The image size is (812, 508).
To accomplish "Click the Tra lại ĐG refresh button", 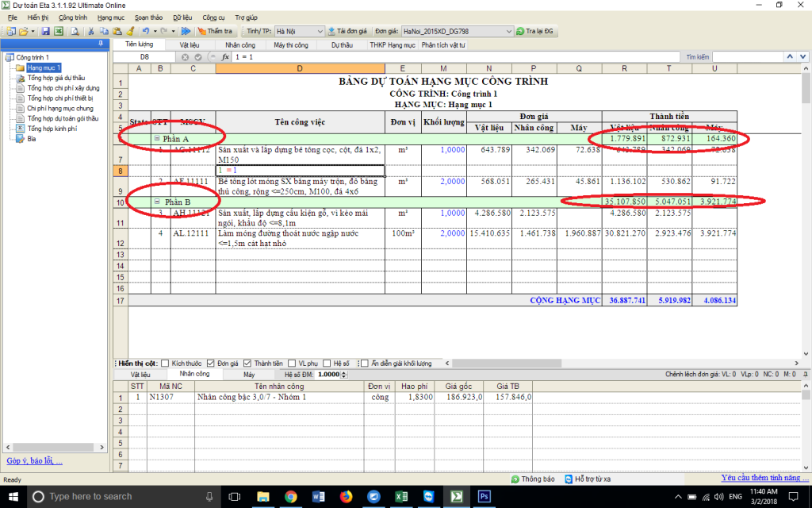I will pos(535,31).
